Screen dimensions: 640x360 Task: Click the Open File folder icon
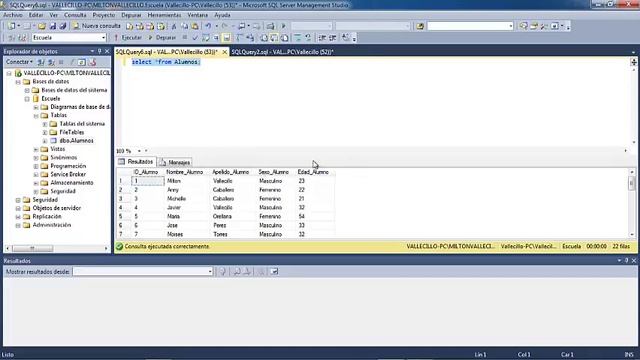(x=42, y=26)
